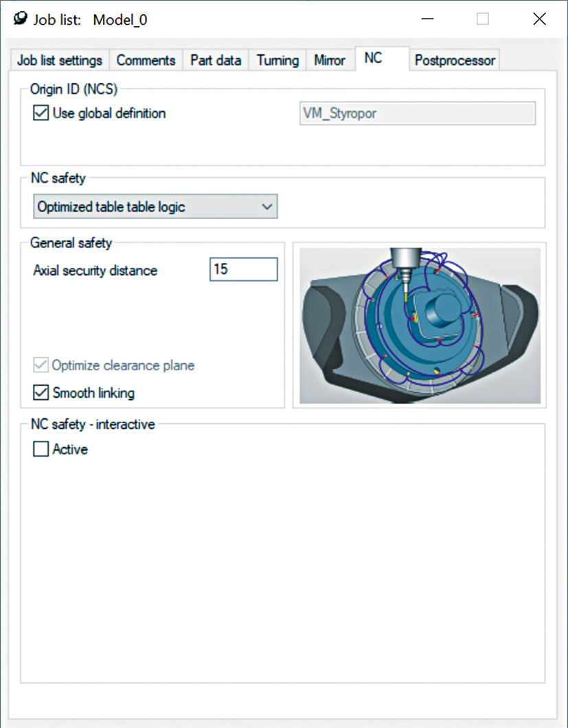Click the Job list icon in title bar
This screenshot has width=568, height=728.
pyautogui.click(x=21, y=19)
